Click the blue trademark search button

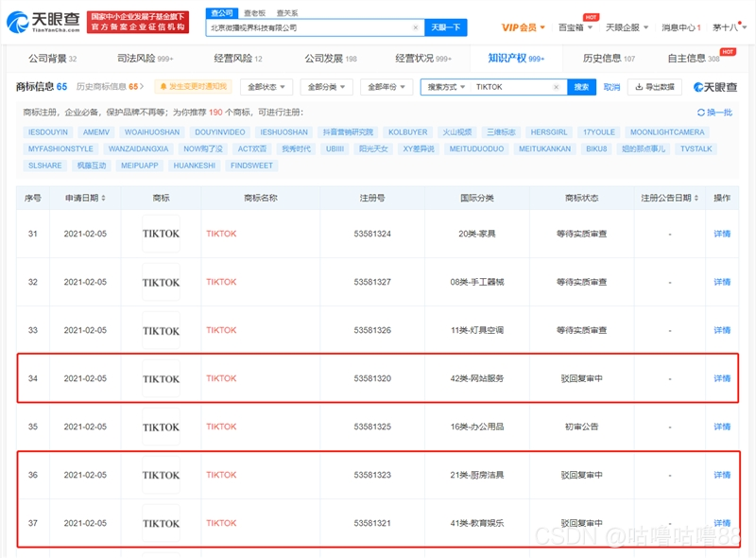click(x=581, y=87)
